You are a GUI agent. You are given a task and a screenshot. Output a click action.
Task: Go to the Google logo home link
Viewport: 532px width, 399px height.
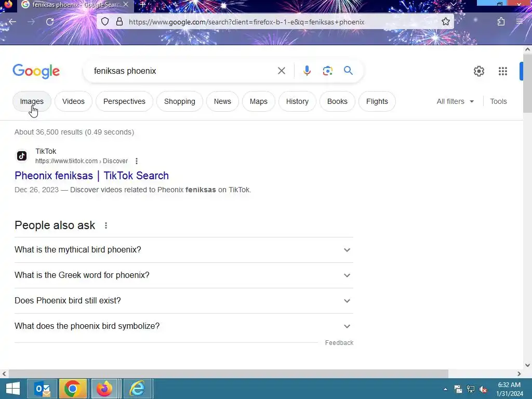tap(36, 71)
